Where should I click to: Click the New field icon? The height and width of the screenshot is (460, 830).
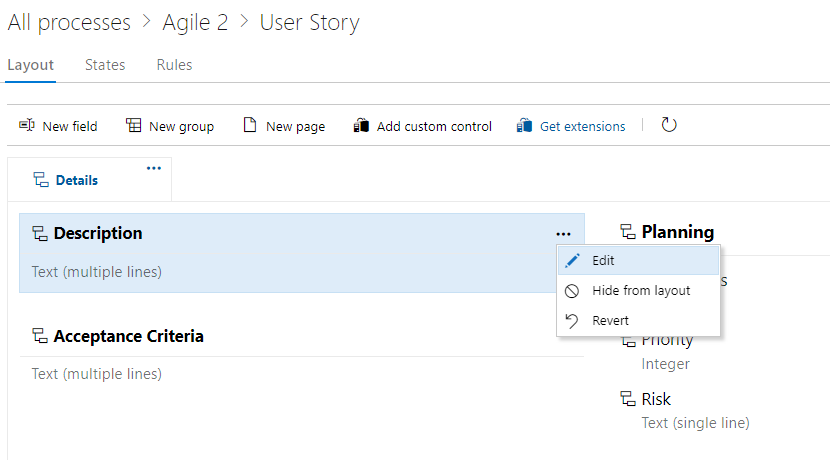click(27, 126)
